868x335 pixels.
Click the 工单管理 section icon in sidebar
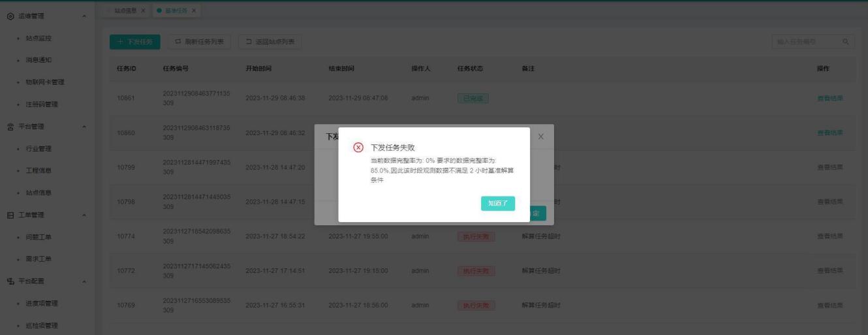11,215
